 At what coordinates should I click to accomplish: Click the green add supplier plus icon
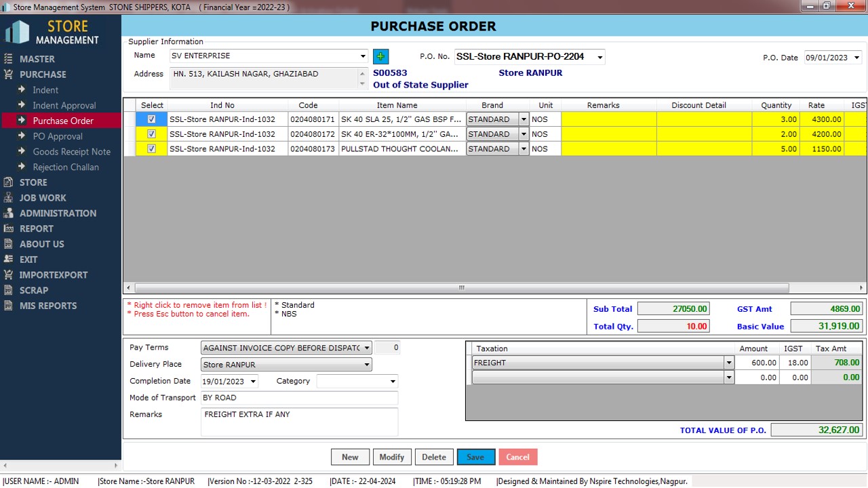click(x=380, y=57)
